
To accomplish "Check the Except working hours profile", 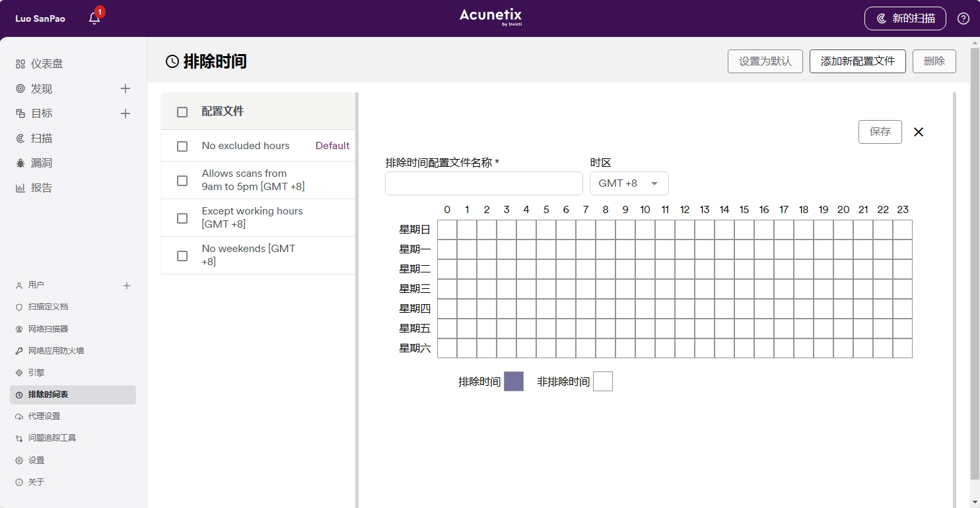I will pos(182,218).
